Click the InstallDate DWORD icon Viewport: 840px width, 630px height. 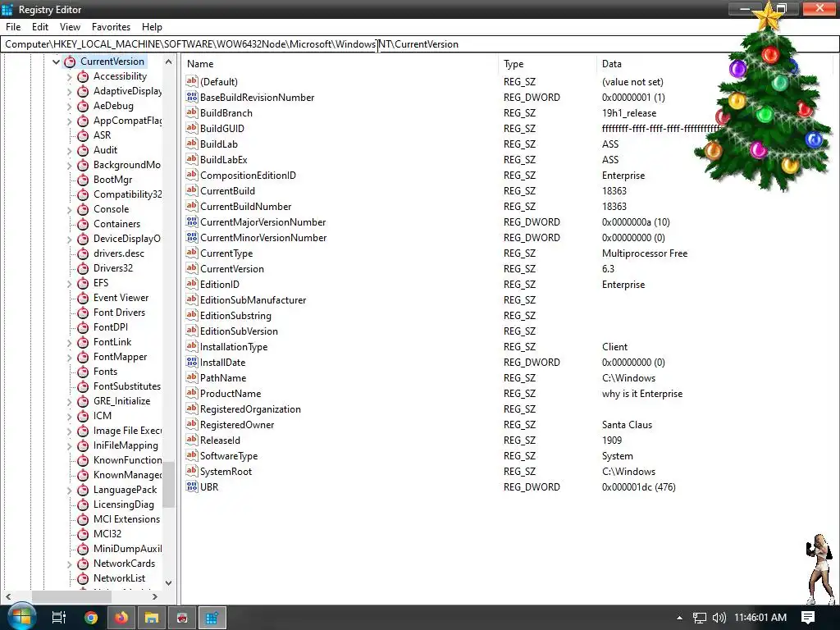click(192, 362)
